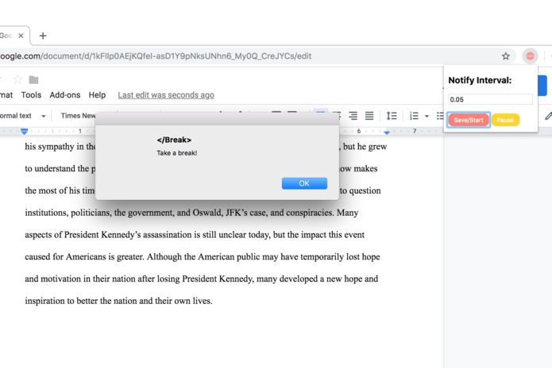
Task: Click the line starting 'and motivation in their nation'
Action: 202,279
